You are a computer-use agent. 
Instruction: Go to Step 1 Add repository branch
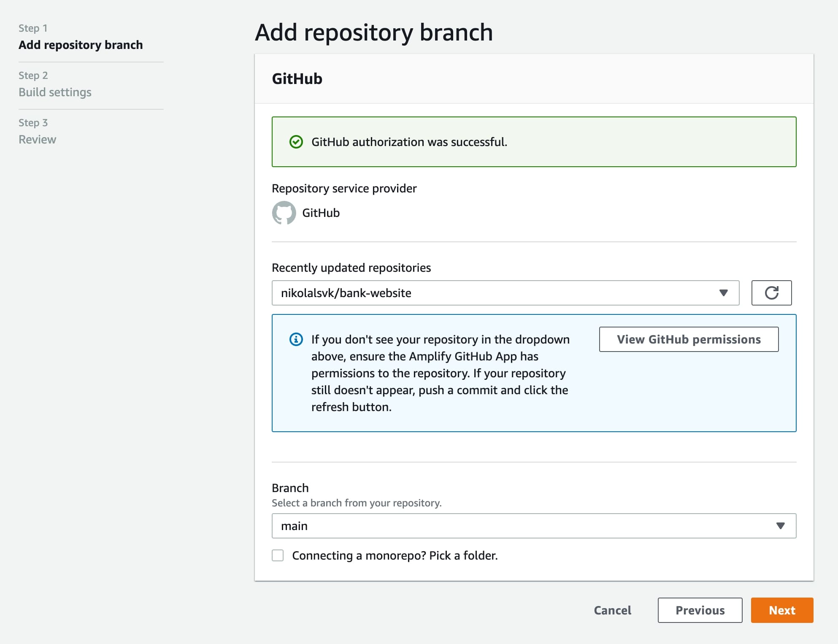tap(81, 45)
